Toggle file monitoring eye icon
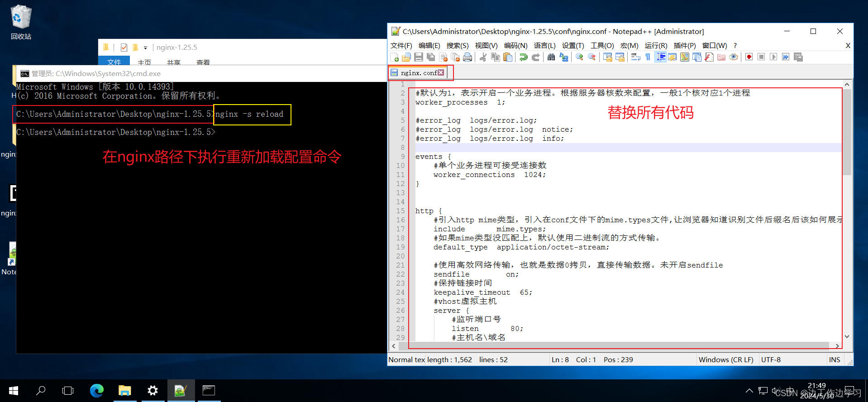The image size is (868, 402). pyautogui.click(x=734, y=57)
